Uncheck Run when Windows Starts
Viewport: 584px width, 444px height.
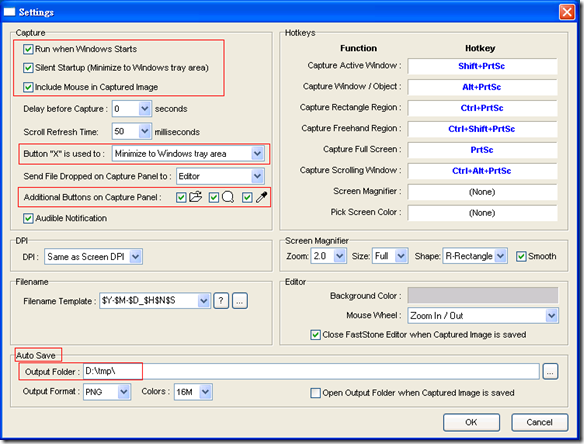[x=28, y=49]
